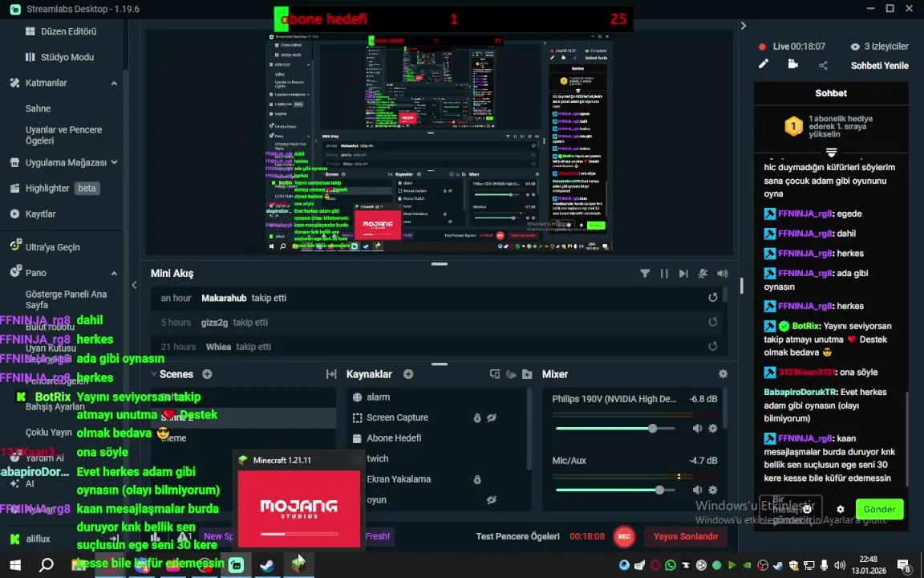Image resolution: width=924 pixels, height=578 pixels.
Task: Click the video camera icon below Live timer
Action: point(793,64)
